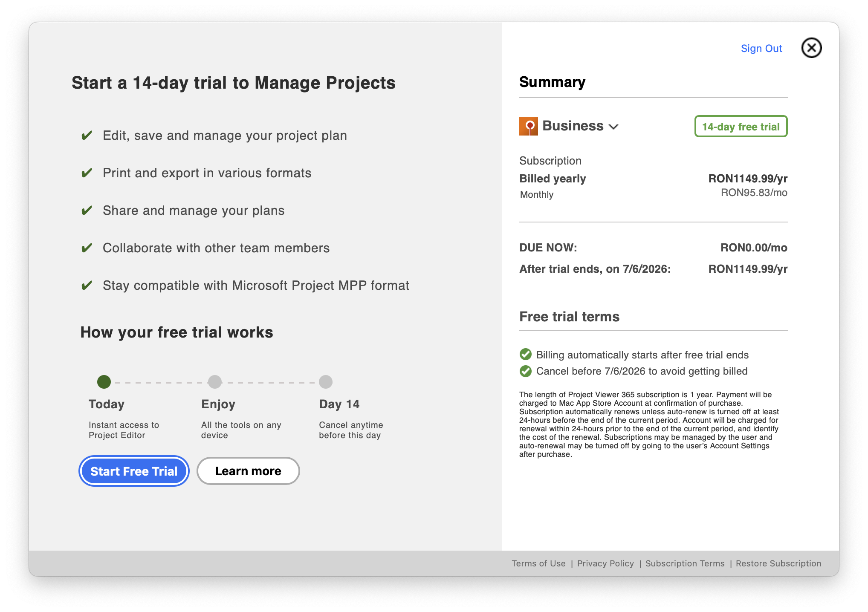
Task: Start the free trial
Action: [134, 471]
